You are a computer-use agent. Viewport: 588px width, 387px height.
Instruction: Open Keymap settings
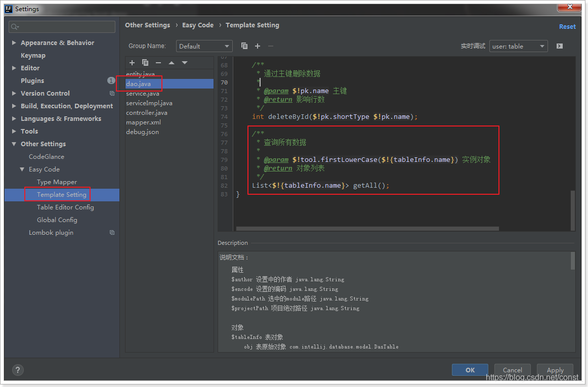click(33, 55)
